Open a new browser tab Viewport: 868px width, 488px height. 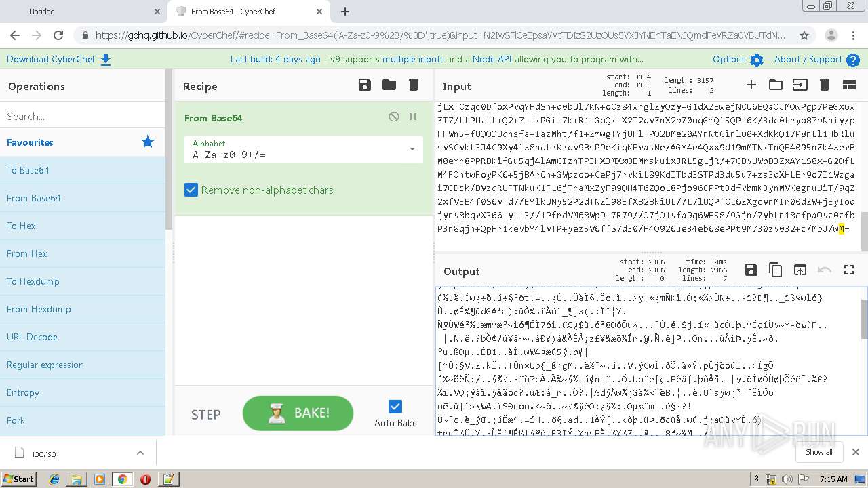click(x=345, y=12)
